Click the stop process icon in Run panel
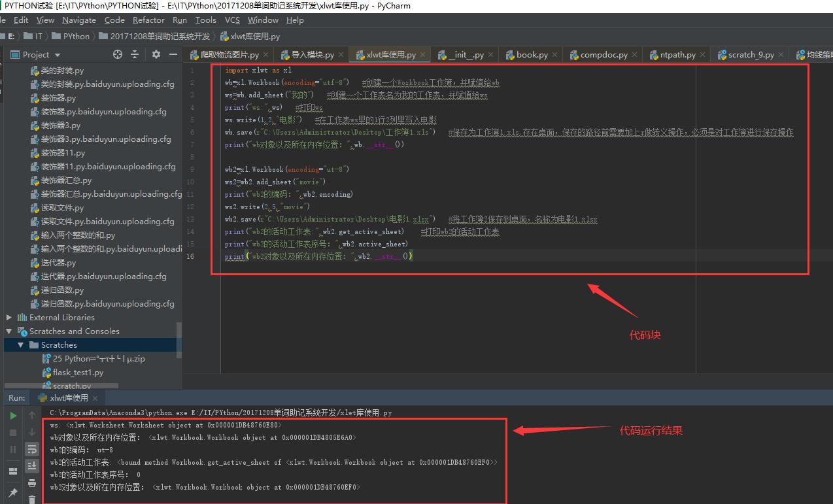The width and height of the screenshot is (833, 504). coord(13,432)
